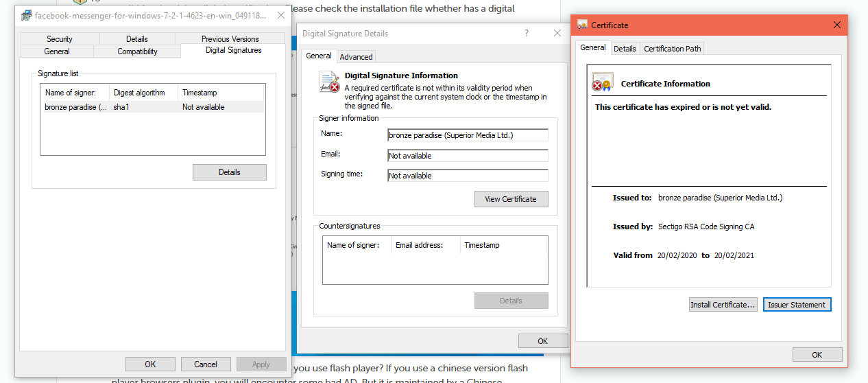Screen dimensions: 868x383
Task: Click the Details button under Signature list
Action: [x=230, y=172]
